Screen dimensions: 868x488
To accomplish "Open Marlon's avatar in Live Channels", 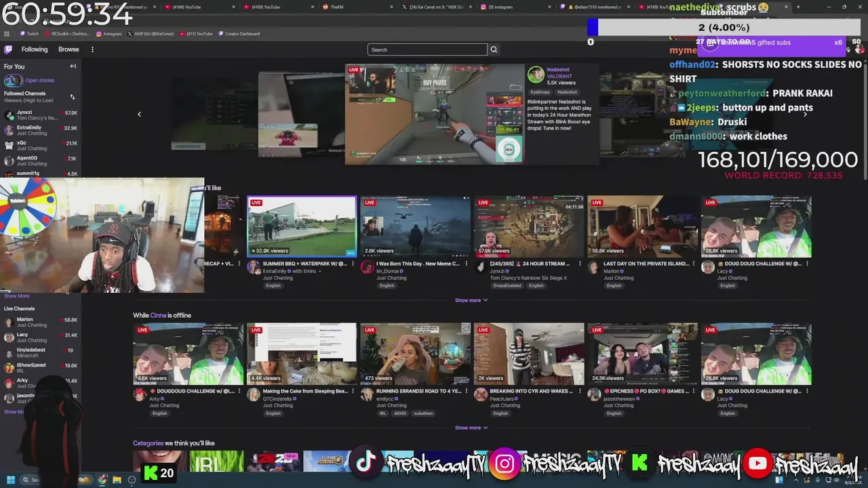I will [x=9, y=322].
